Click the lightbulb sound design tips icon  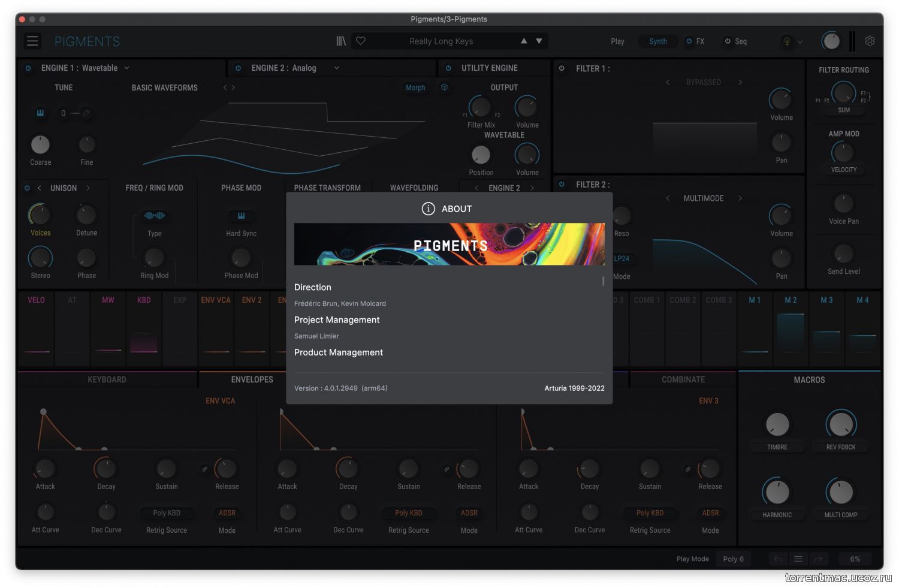click(x=787, y=41)
